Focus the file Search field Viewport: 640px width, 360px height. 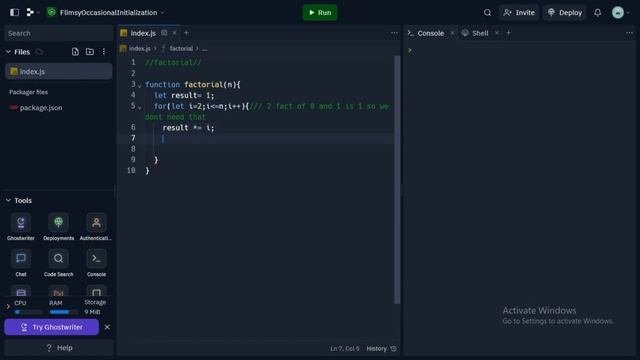coord(58,33)
